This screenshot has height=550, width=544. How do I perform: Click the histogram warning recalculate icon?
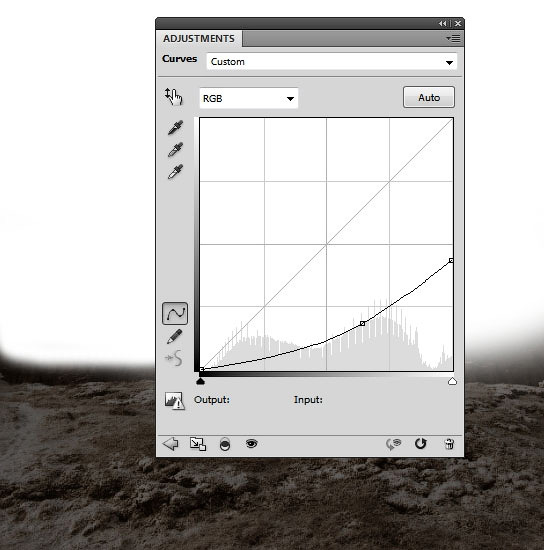(174, 401)
